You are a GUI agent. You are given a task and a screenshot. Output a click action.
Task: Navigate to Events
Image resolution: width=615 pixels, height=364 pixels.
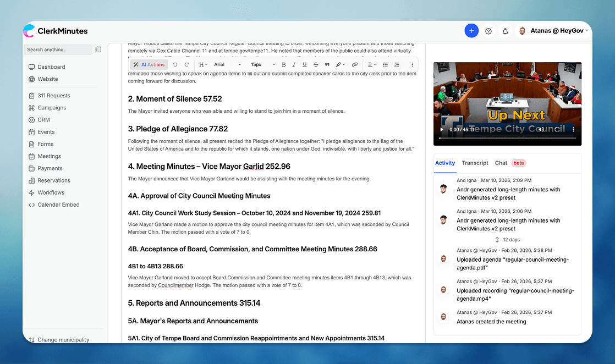coord(46,132)
